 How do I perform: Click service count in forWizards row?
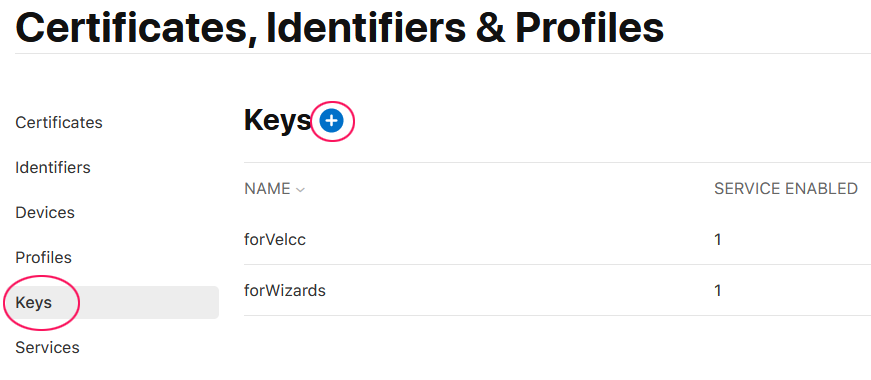click(x=718, y=291)
